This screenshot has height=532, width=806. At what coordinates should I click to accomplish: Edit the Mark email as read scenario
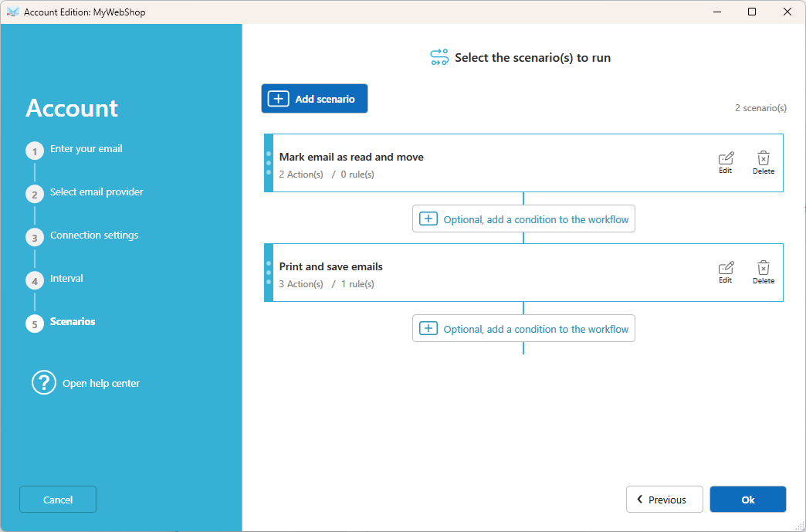pos(725,163)
